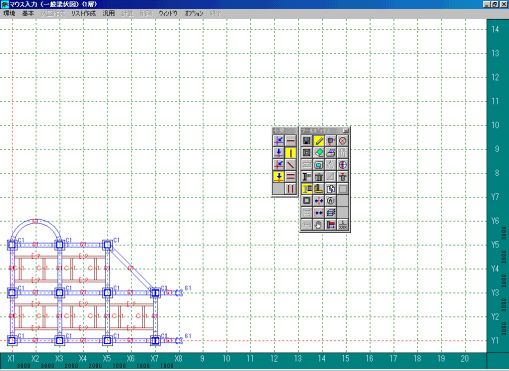Click the floppy disk save icon
The height and width of the screenshot is (371, 509).
point(307,141)
